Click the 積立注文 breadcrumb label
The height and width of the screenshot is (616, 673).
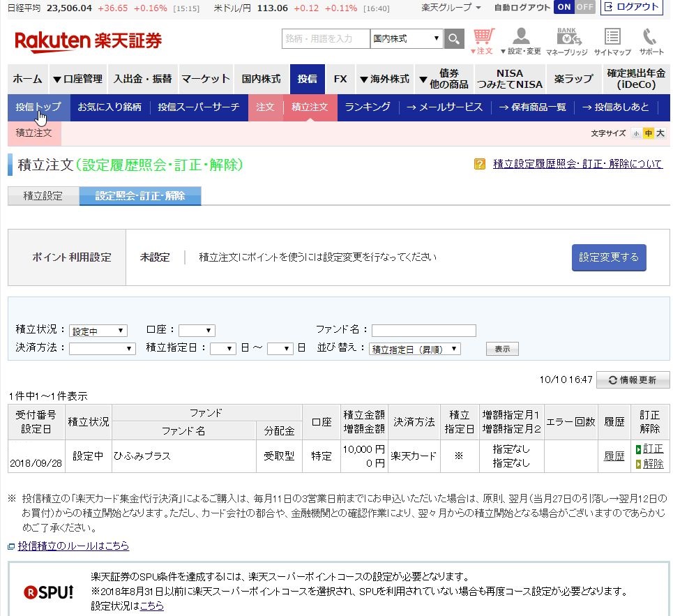[34, 133]
